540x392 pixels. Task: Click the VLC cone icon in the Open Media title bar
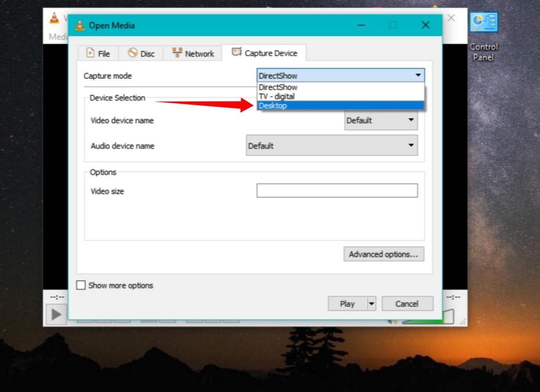[x=80, y=25]
